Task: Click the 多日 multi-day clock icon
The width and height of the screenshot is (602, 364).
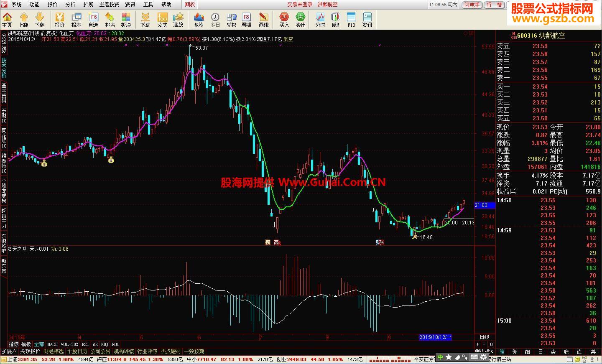Action: pyautogui.click(x=215, y=19)
